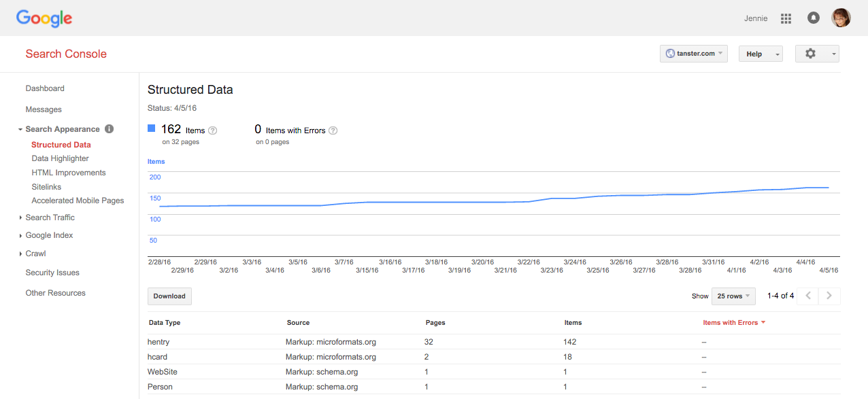The image size is (868, 399).
Task: Open help tooltip for Items with Errors
Action: 333,130
